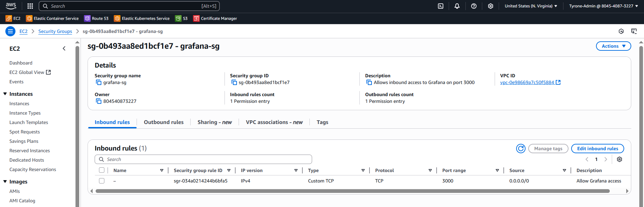The width and height of the screenshot is (644, 207).
Task: Collapse the Instances navigation section
Action: click(5, 94)
